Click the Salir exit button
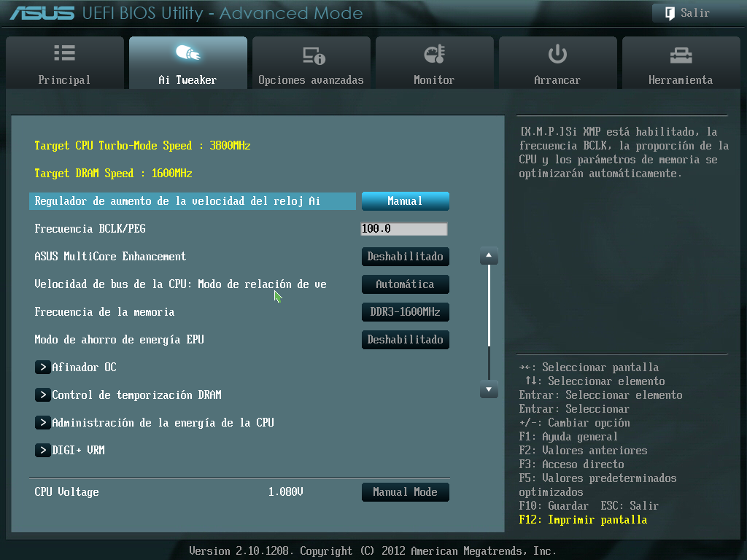The image size is (747, 560). tap(694, 13)
